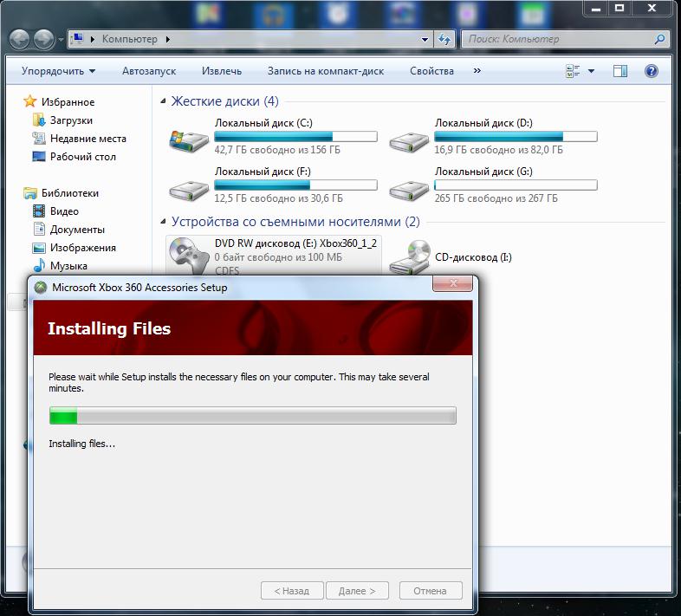Image resolution: width=681 pixels, height=616 pixels.
Task: Choose Запись на компакт-диск
Action: 326,71
